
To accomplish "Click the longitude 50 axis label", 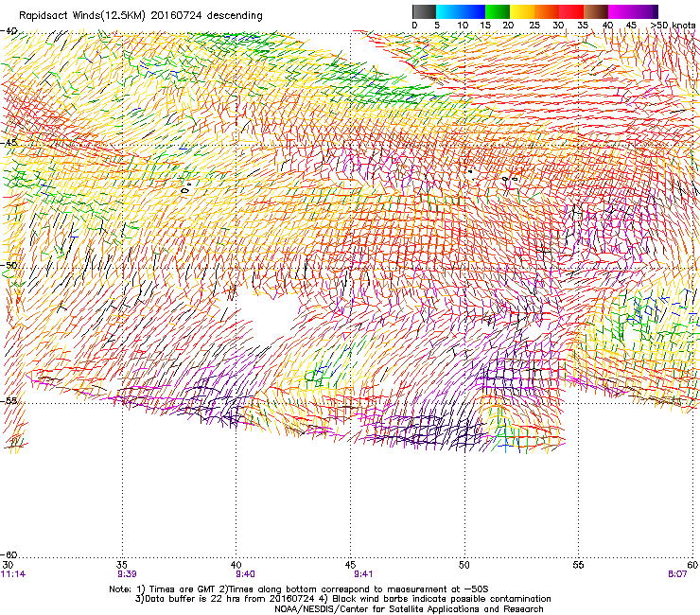I will click(464, 565).
